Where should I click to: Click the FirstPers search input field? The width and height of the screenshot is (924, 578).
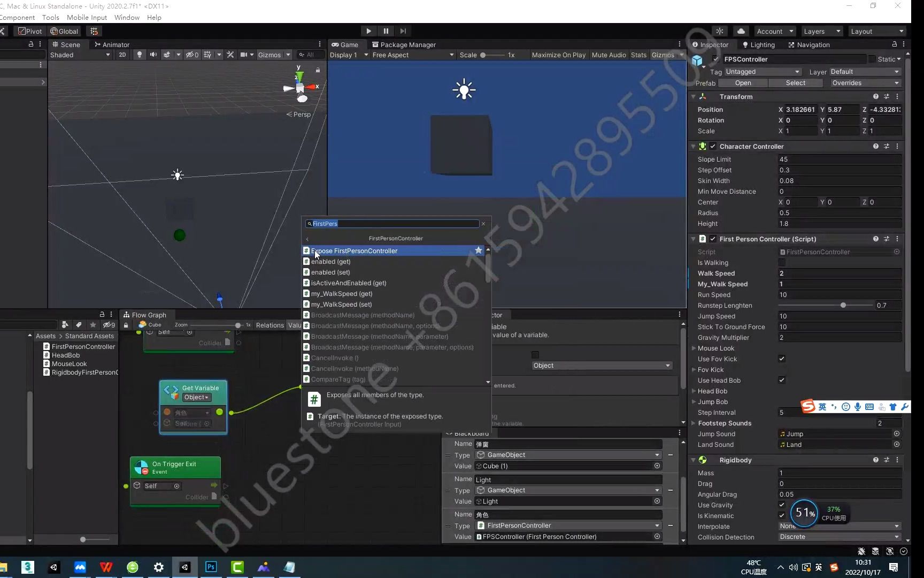point(390,224)
